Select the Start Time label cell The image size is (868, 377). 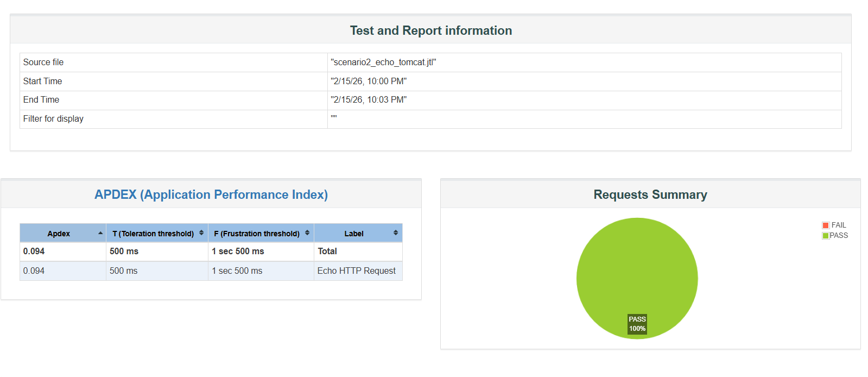pyautogui.click(x=174, y=81)
